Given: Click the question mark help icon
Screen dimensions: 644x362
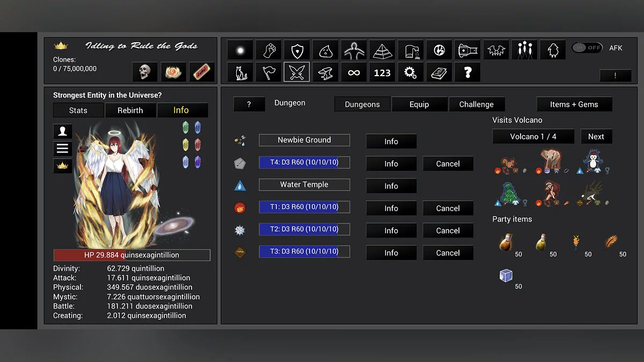Looking at the screenshot, I should click(467, 72).
